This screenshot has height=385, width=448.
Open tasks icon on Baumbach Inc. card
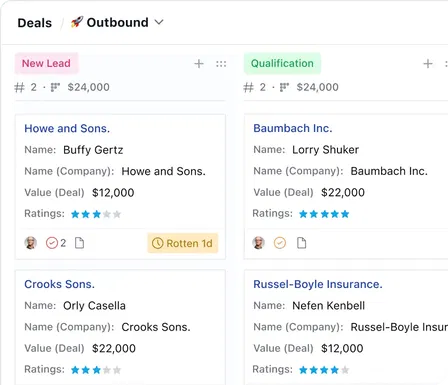click(x=280, y=243)
